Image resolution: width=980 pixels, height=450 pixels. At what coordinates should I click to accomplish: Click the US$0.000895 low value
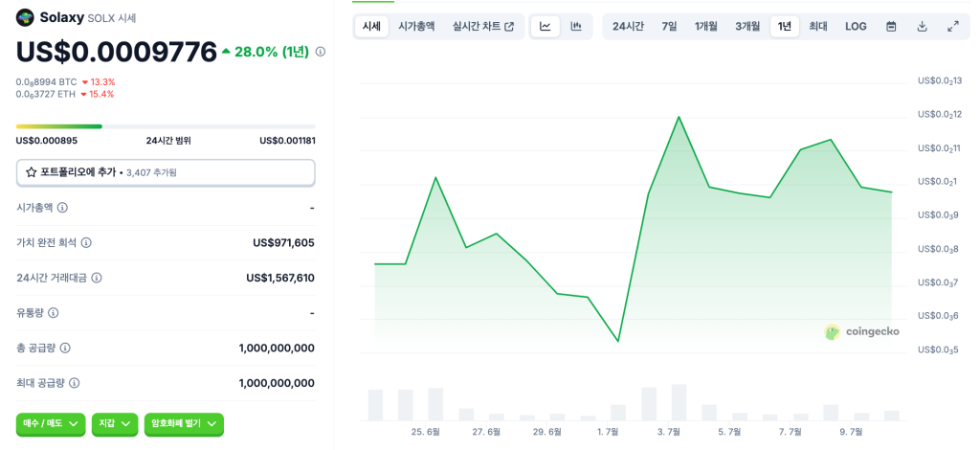pyautogui.click(x=47, y=140)
